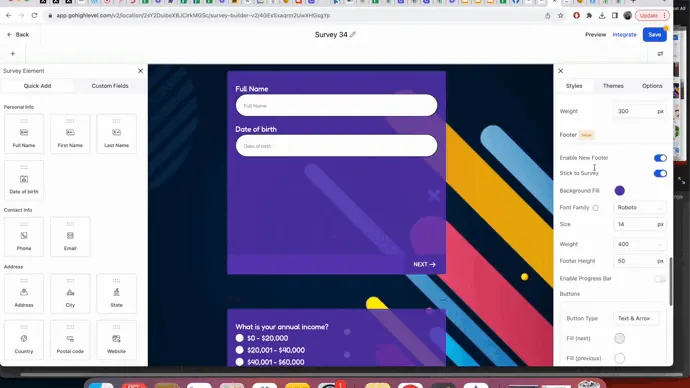
Task: Open the Fill (previous) color swatch
Action: (620, 358)
